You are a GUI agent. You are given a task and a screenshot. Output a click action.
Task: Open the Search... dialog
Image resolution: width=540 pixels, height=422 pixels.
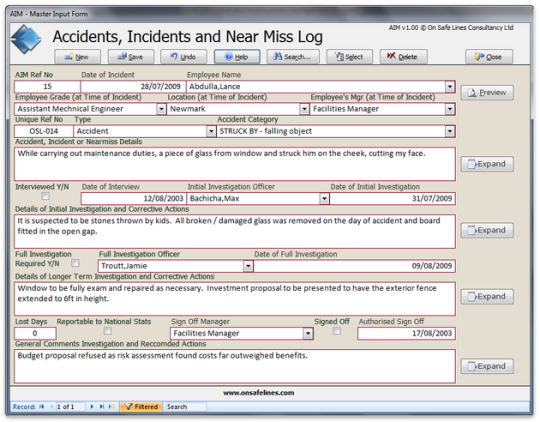click(293, 57)
